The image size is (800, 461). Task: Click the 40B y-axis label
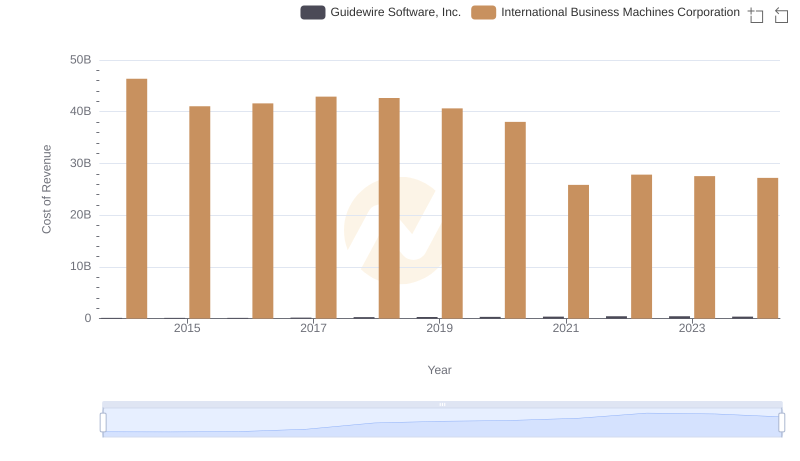(81, 111)
